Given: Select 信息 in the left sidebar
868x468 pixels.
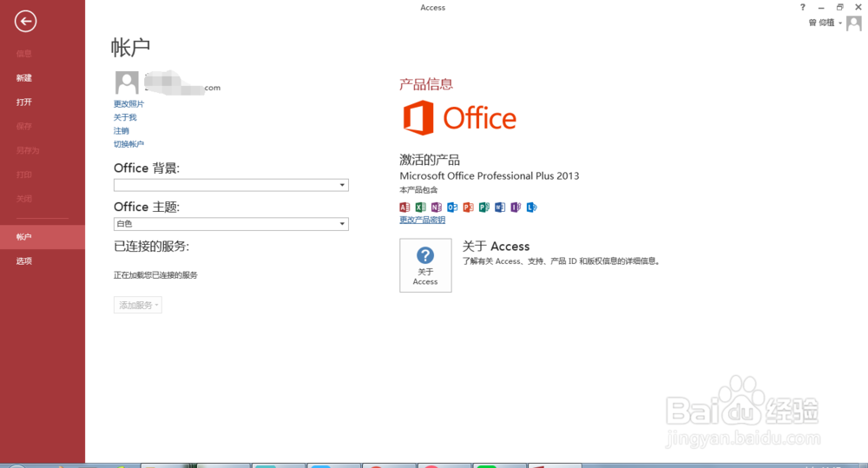Looking at the screenshot, I should pos(23,54).
